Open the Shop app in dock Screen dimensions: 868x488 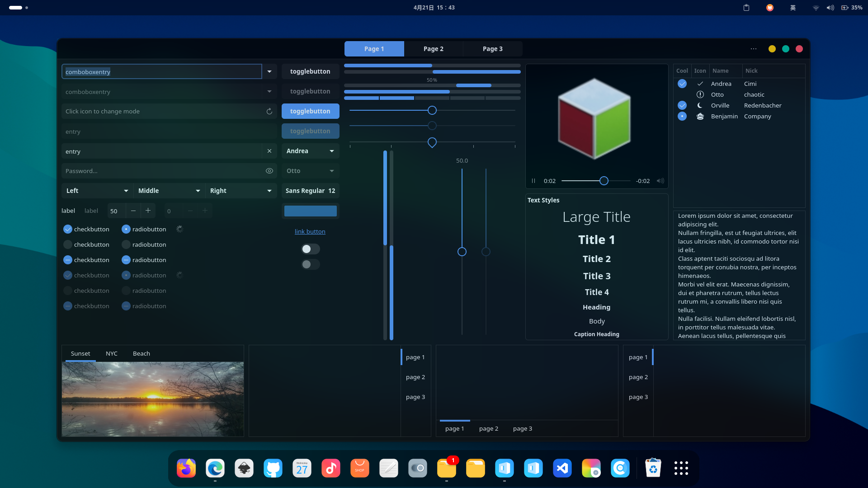click(x=360, y=468)
